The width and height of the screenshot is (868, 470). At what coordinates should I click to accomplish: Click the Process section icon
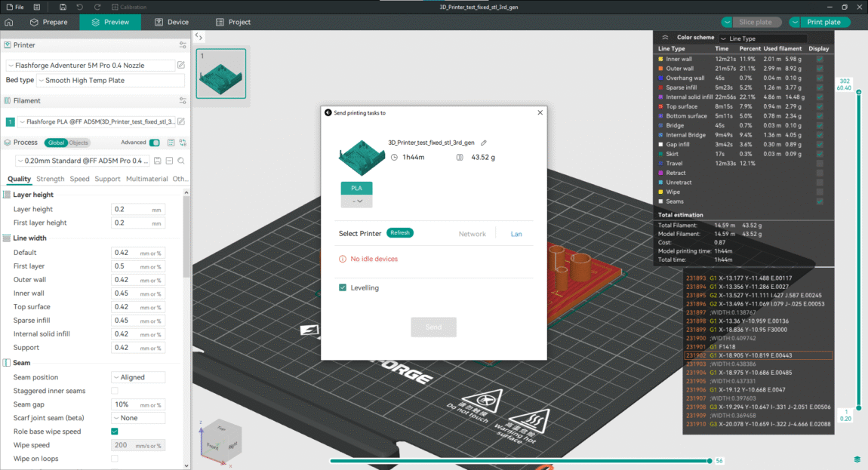[8, 143]
